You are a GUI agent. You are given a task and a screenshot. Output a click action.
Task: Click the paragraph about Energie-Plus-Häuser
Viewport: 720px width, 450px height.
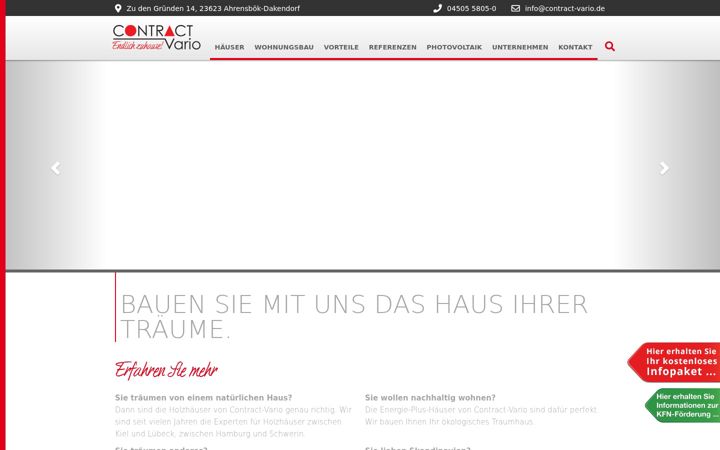pyautogui.click(x=481, y=416)
